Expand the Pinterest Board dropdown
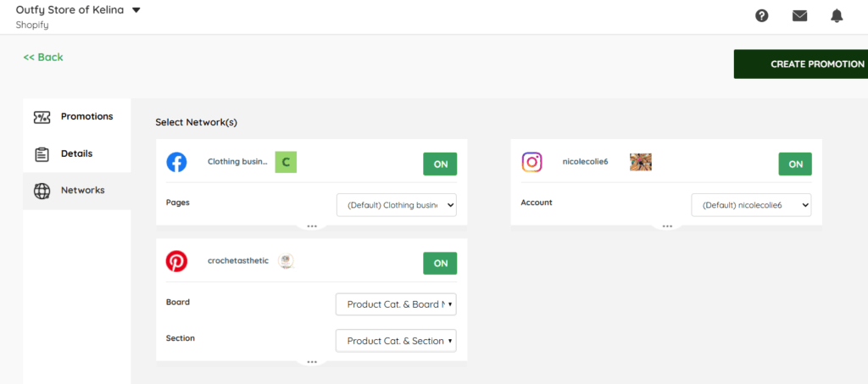 (x=396, y=304)
